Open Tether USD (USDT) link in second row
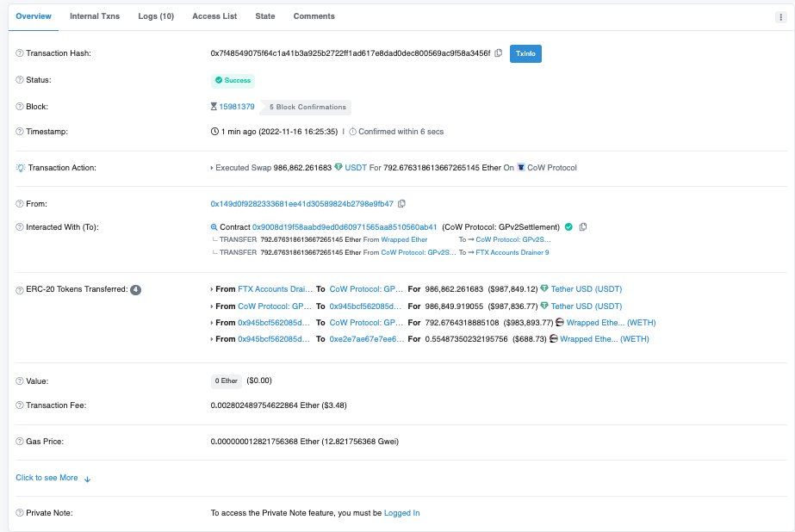This screenshot has height=532, width=795. pyautogui.click(x=587, y=306)
